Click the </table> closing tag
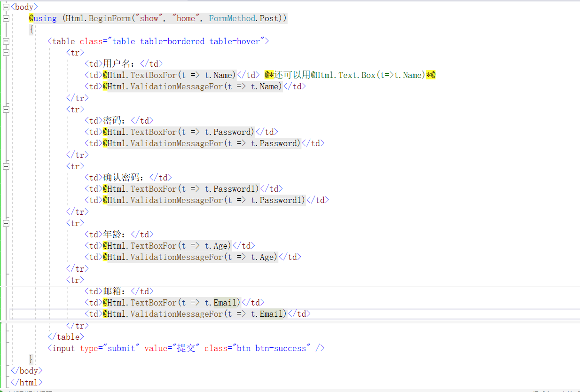The width and height of the screenshot is (580, 392). pyautogui.click(x=66, y=337)
